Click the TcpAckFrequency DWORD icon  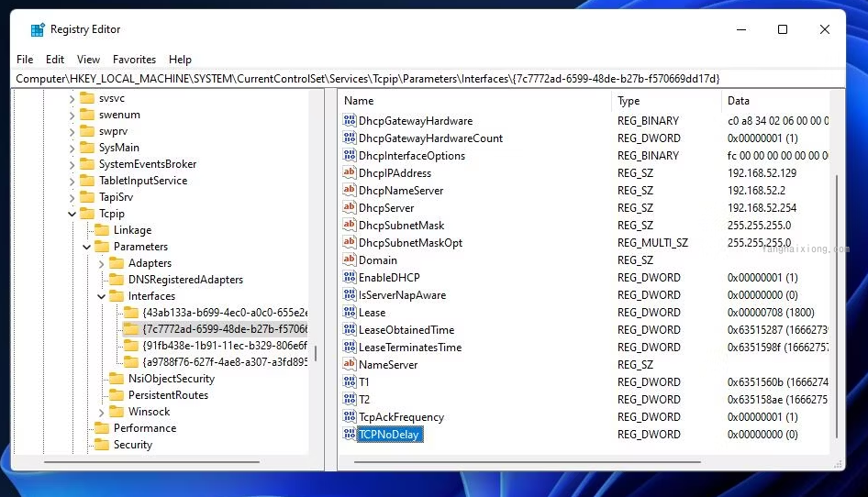pyautogui.click(x=350, y=416)
